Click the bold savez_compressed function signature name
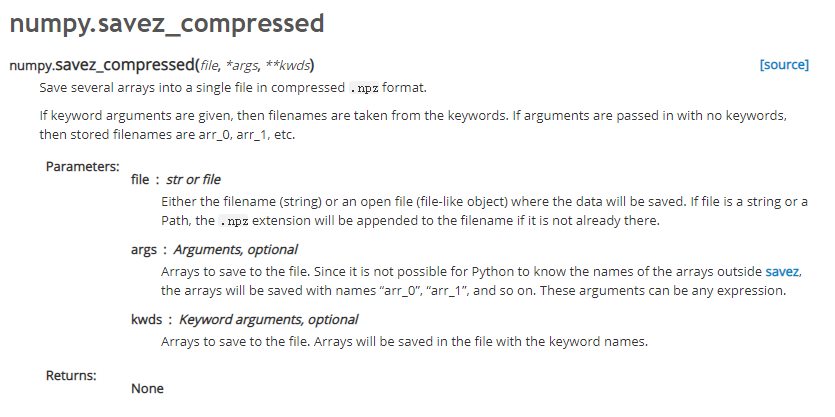This screenshot has width=835, height=417. [x=127, y=66]
